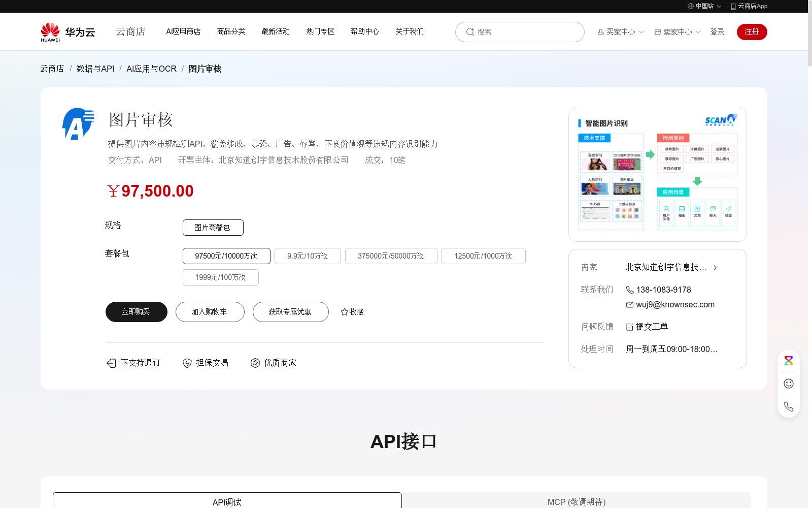The width and height of the screenshot is (812, 508).
Task: Click the buyer center person icon
Action: 601,32
